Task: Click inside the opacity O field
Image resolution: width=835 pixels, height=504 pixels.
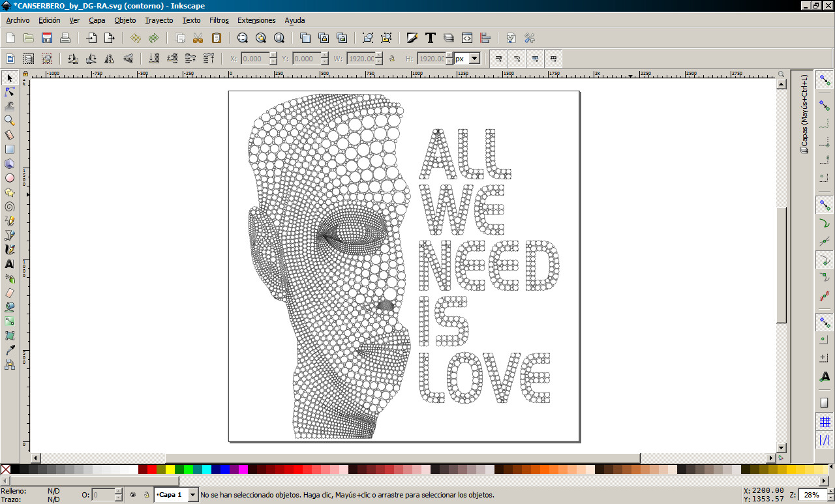Action: tap(104, 494)
